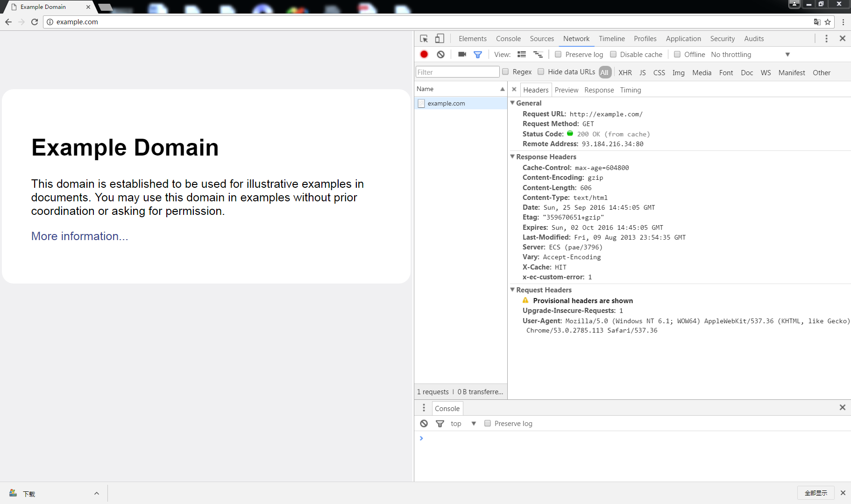
Task: Toggle capture screenshots camera icon
Action: coord(462,54)
